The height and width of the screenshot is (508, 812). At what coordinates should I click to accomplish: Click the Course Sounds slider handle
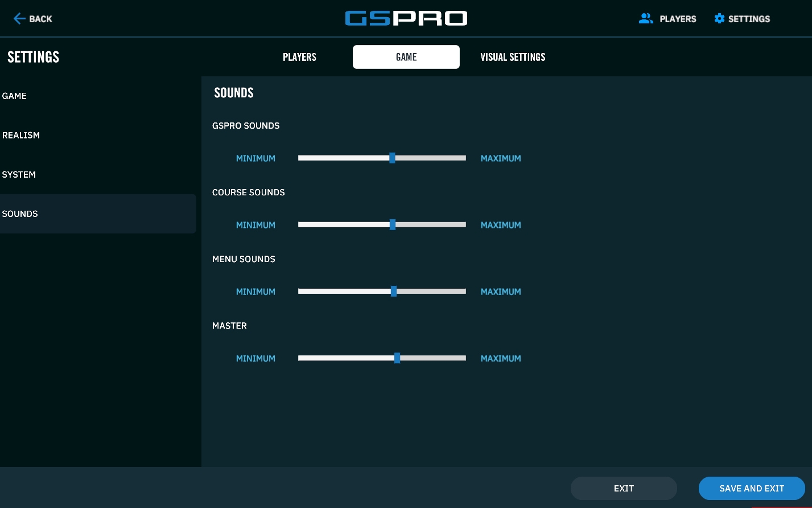point(393,225)
